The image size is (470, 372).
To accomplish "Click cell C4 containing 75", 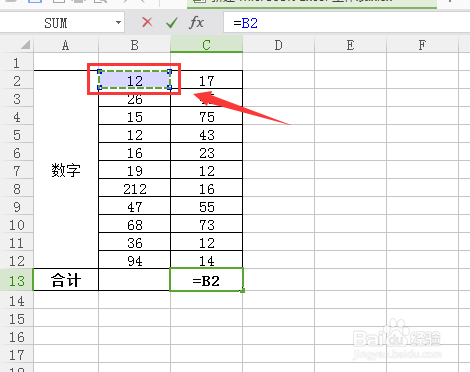I will pos(207,116).
